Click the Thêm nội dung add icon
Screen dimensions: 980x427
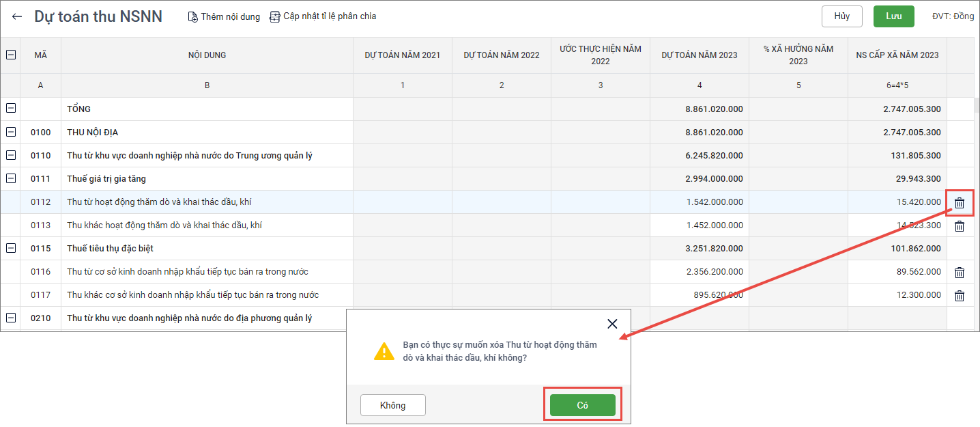(193, 16)
